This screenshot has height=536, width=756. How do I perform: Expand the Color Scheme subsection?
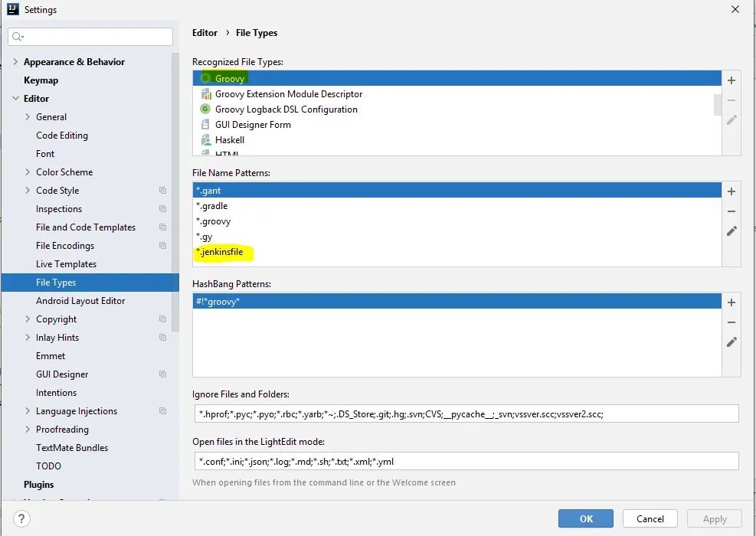coord(28,172)
